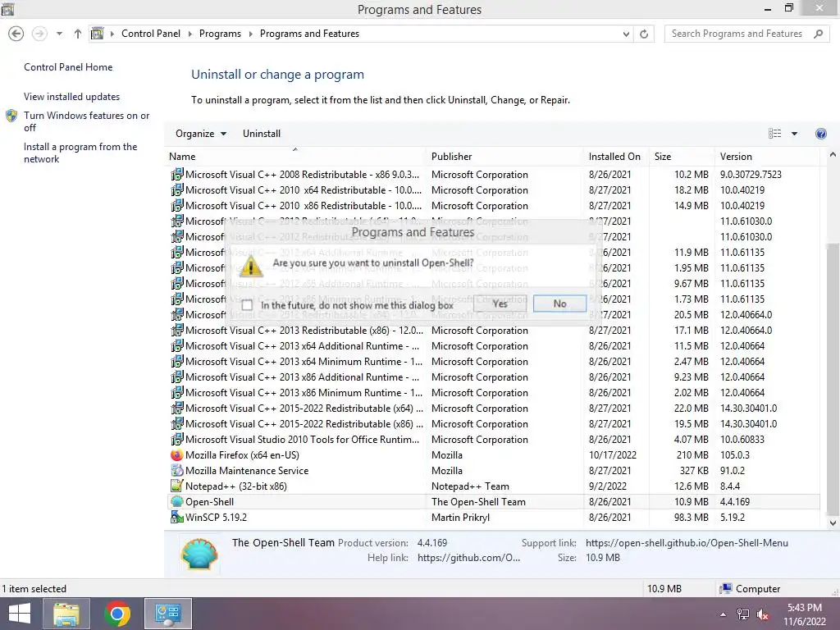Select Visual Studio 2010 Tools for Office icon
The image size is (840, 630).
[x=177, y=440]
